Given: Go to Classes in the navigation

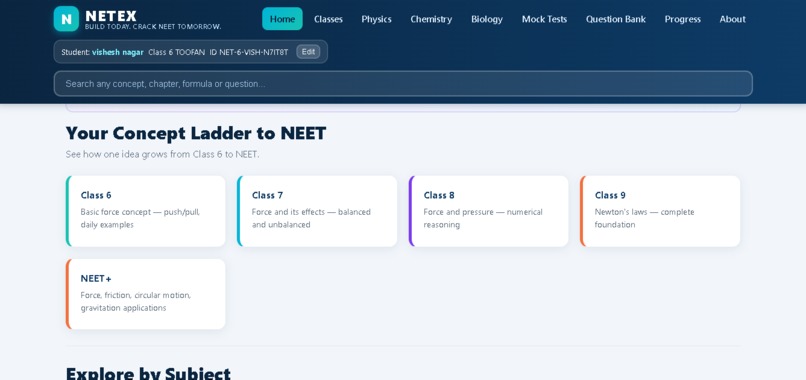Looking at the screenshot, I should tap(328, 19).
